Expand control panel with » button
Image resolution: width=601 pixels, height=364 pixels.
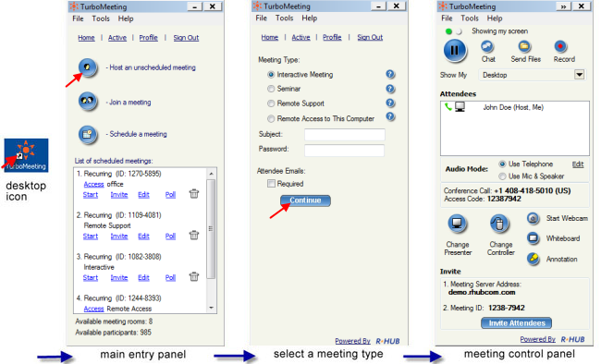(563, 6)
